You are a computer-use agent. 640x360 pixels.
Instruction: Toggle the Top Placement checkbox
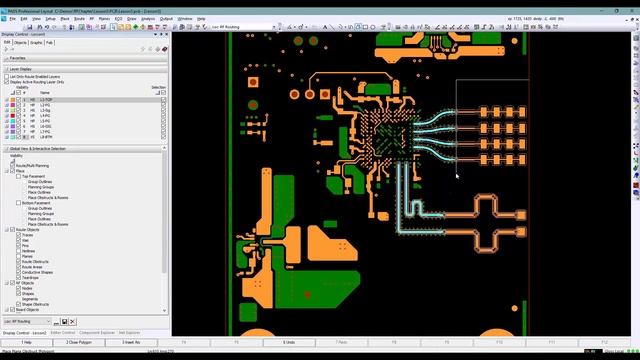pos(18,176)
